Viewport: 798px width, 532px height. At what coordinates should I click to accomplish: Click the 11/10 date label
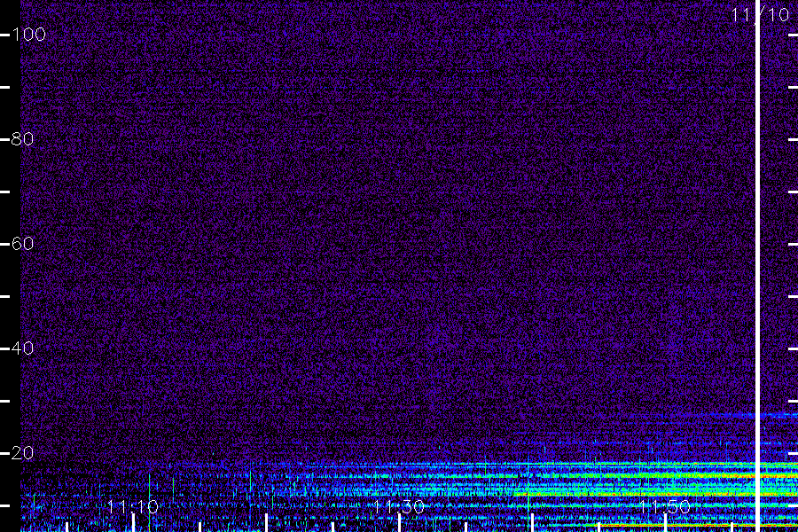(x=759, y=15)
